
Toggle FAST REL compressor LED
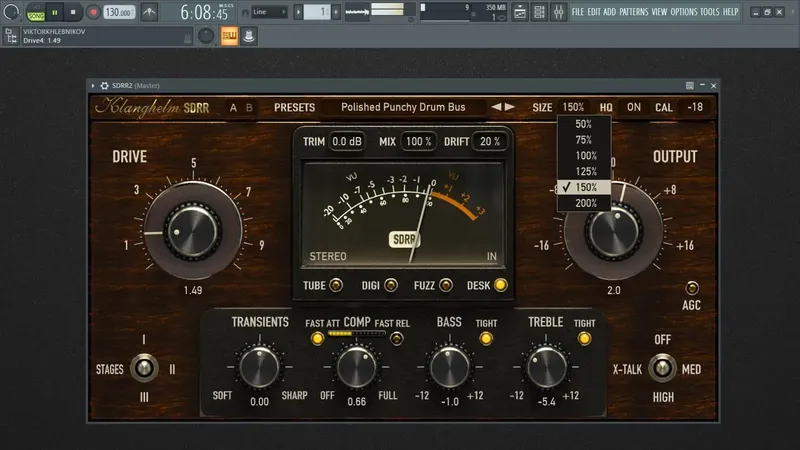point(396,338)
